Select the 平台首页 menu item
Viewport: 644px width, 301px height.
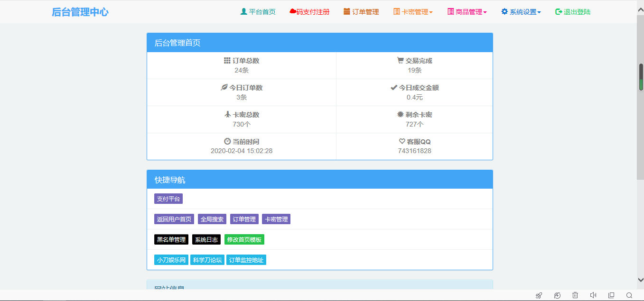(x=259, y=12)
